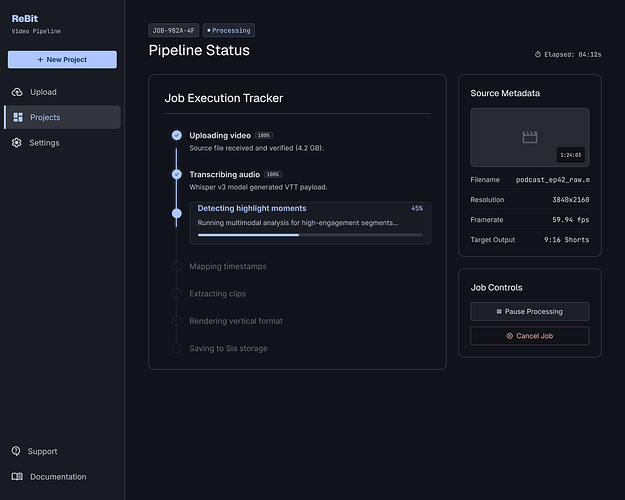Click the pending circle for Extracting clips
The image size is (625, 500).
[x=177, y=293]
